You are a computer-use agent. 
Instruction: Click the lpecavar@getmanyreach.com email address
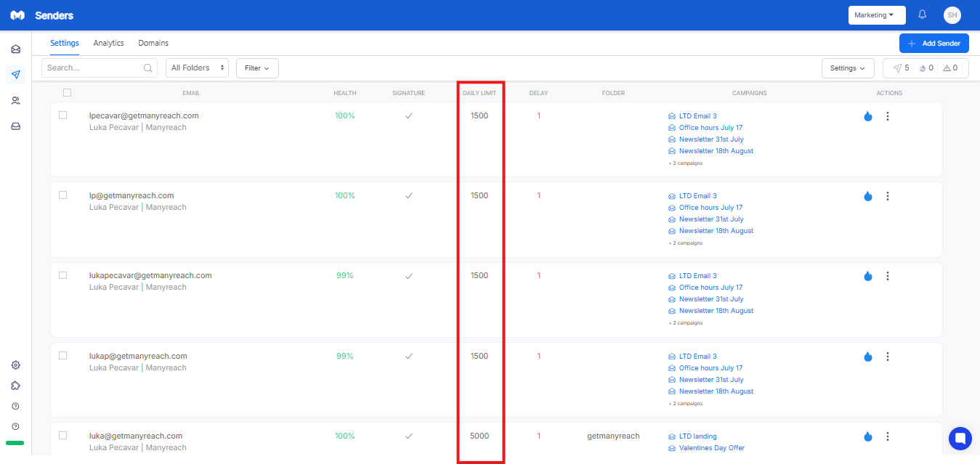click(144, 115)
